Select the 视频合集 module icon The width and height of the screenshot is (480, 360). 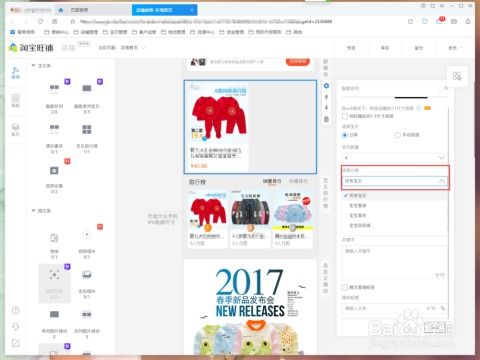click(54, 171)
